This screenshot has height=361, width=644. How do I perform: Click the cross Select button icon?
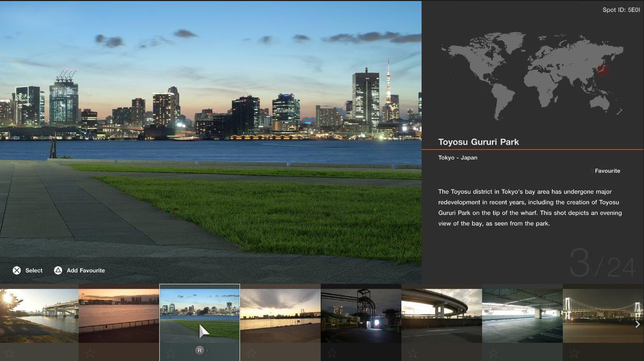click(x=17, y=270)
